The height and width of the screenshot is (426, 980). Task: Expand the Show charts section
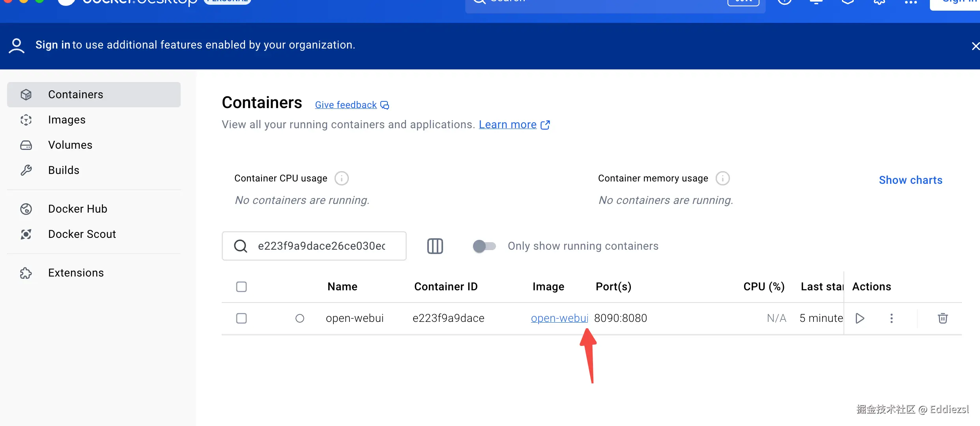(x=911, y=180)
